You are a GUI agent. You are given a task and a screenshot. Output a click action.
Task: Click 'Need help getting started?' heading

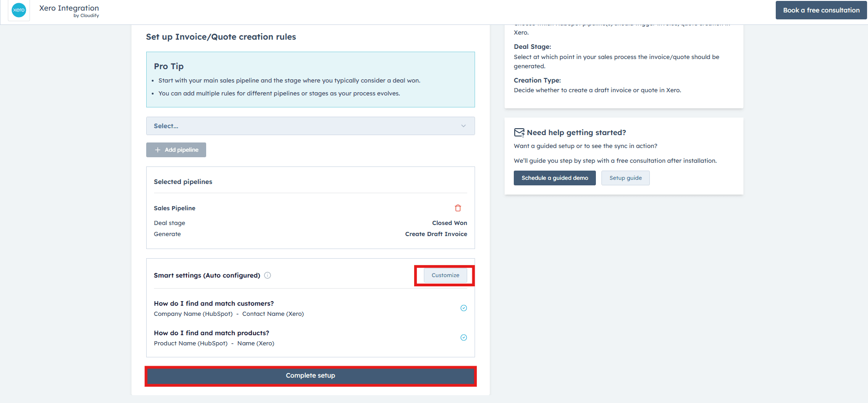(x=577, y=133)
